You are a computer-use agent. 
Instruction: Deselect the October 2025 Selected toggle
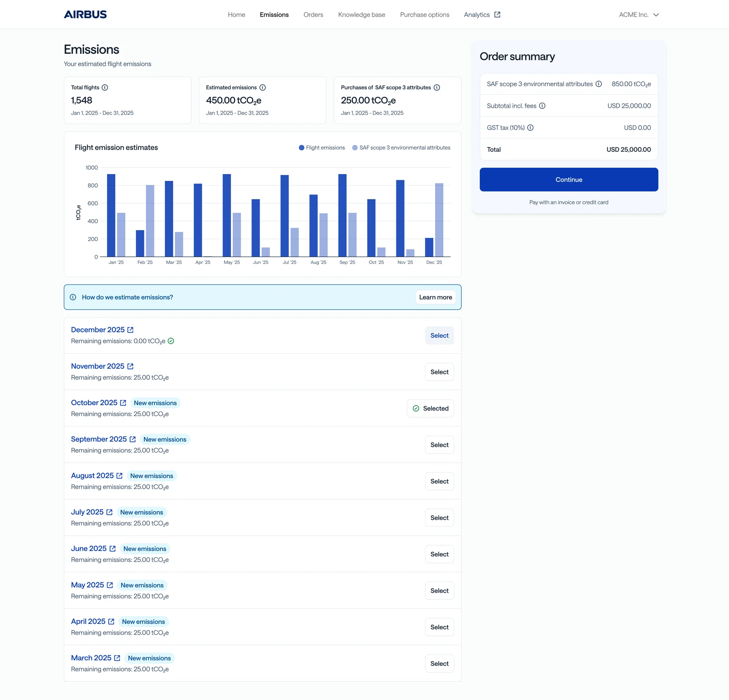[x=431, y=408]
